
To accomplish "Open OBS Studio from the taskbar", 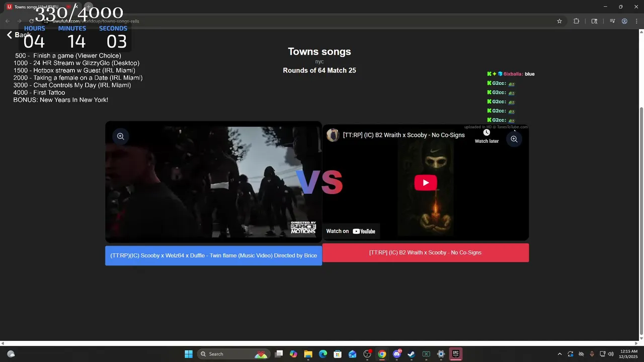I will pos(367,354).
